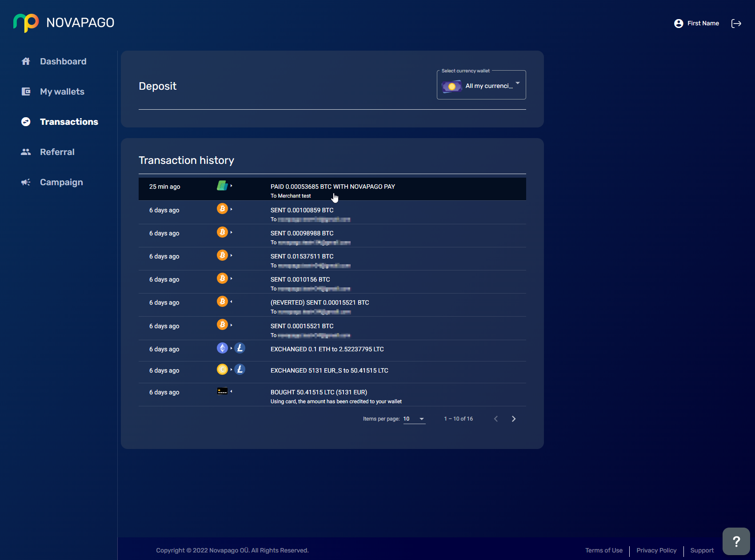Click the Novapago Pay icon in first transaction
Screen dimensions: 755x560
pos(222,186)
